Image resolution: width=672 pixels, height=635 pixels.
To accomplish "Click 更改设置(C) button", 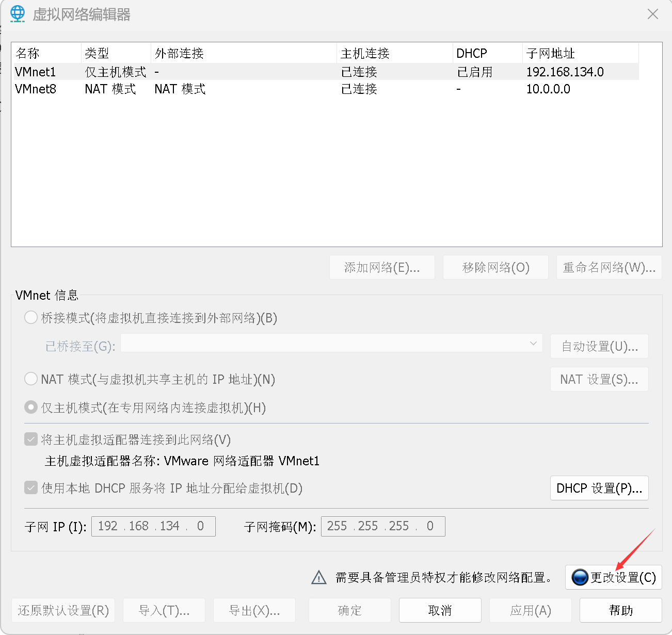I will (613, 577).
